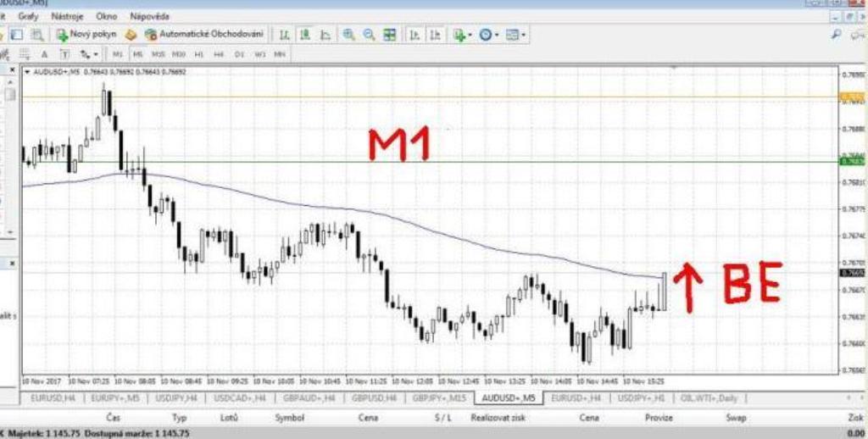Select the text label 'T' tool
Viewport: 868px width, 439px height.
point(64,54)
